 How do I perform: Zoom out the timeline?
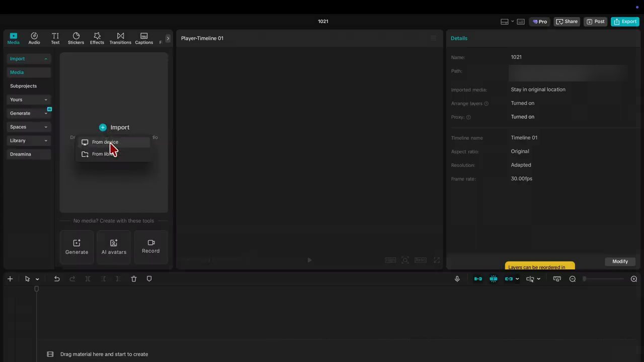coord(573,279)
